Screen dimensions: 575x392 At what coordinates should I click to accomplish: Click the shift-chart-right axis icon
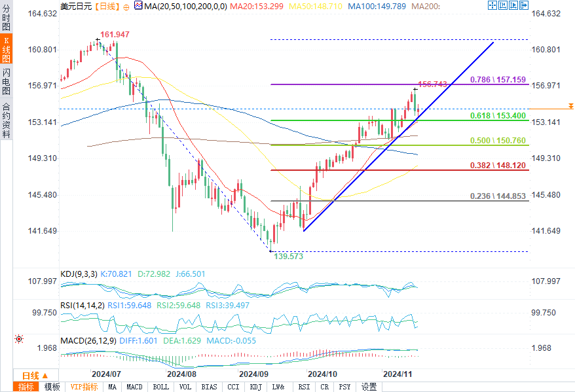coord(513,5)
